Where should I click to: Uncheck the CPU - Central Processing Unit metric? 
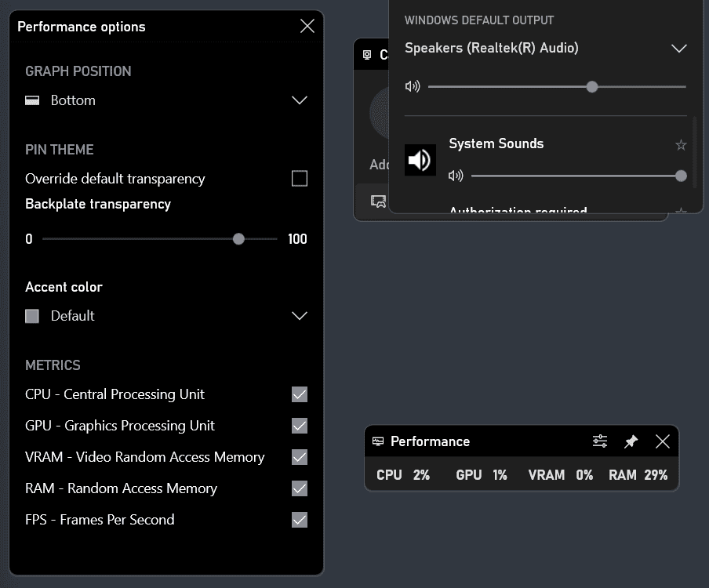click(299, 394)
